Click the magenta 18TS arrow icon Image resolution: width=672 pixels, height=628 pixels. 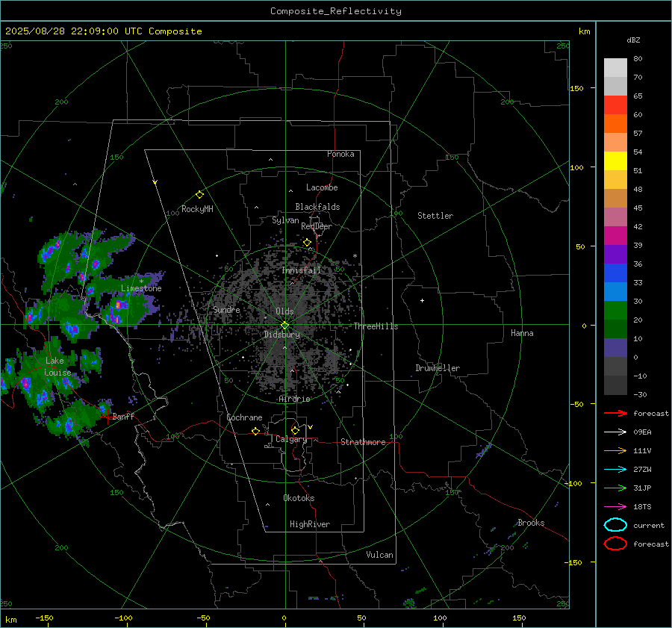pyautogui.click(x=615, y=507)
